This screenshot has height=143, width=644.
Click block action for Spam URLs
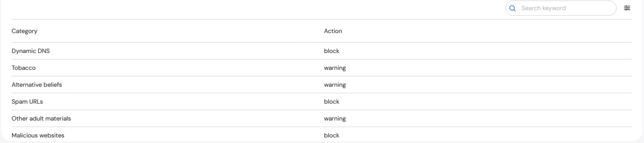click(x=331, y=102)
